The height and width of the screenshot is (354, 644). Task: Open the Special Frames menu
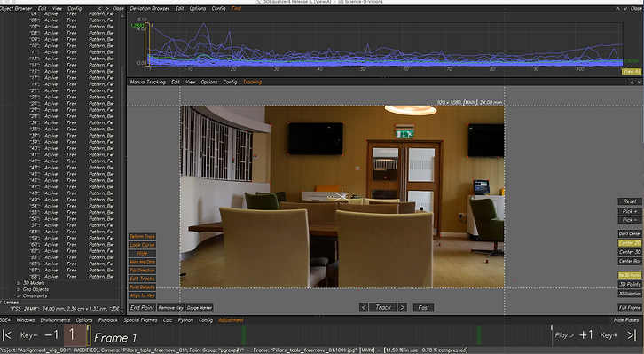(x=140, y=320)
